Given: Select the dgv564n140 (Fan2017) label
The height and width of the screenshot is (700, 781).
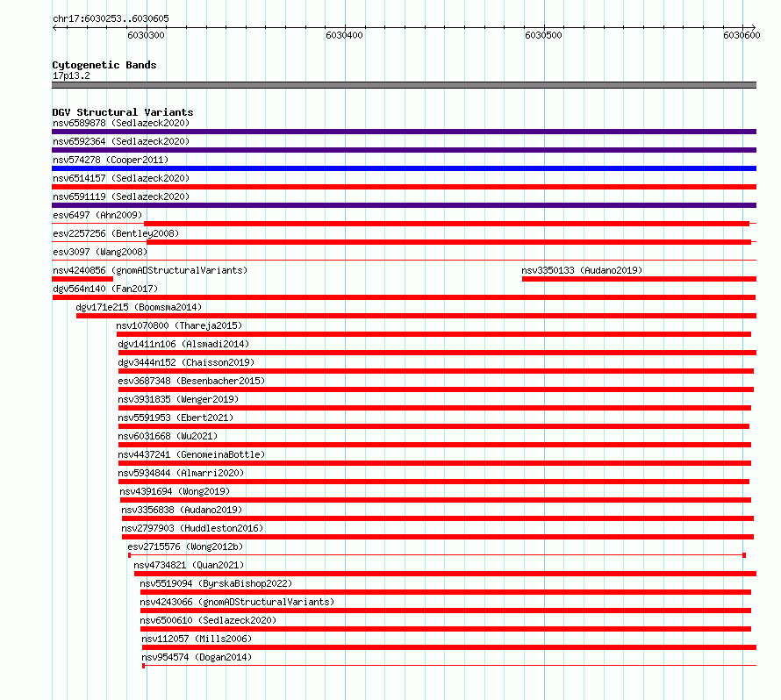Looking at the screenshot, I should coord(105,289).
